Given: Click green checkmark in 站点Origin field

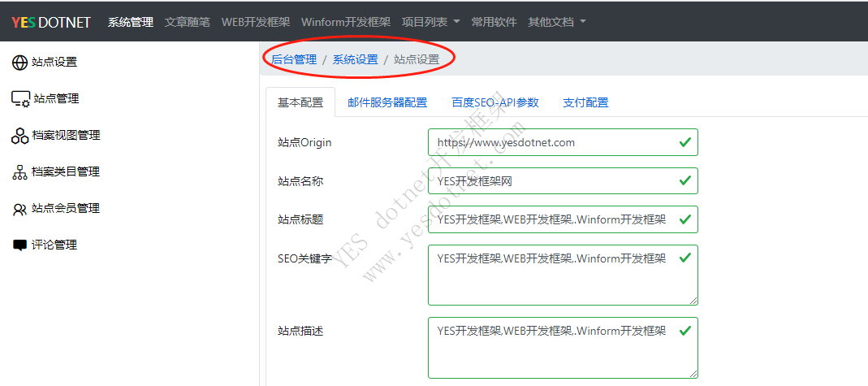Looking at the screenshot, I should click(x=684, y=142).
